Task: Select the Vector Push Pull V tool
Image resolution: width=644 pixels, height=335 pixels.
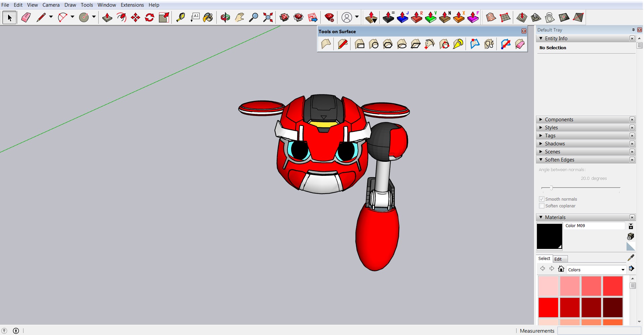Action: pos(431,17)
